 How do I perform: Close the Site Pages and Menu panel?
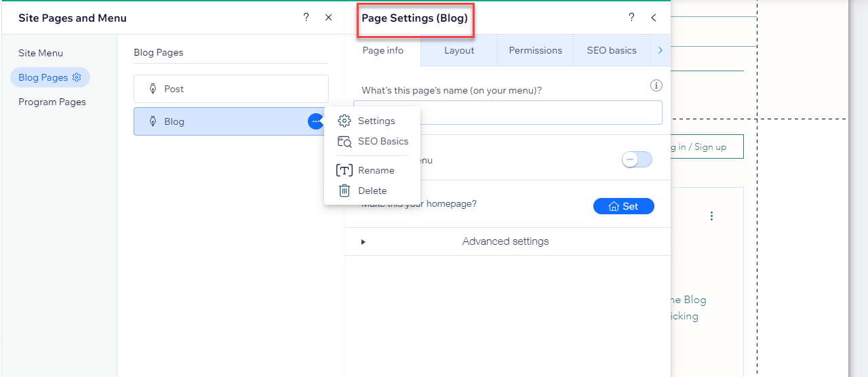[x=329, y=18]
